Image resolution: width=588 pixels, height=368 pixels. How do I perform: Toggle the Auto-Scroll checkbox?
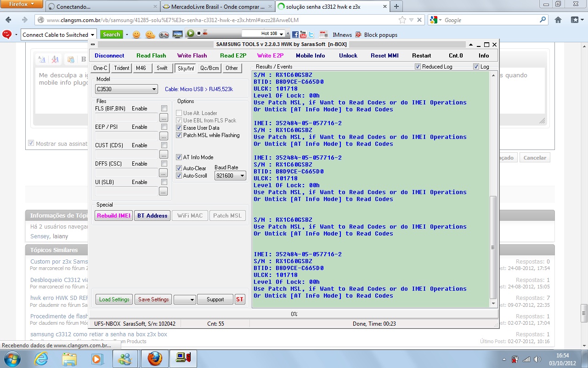179,176
